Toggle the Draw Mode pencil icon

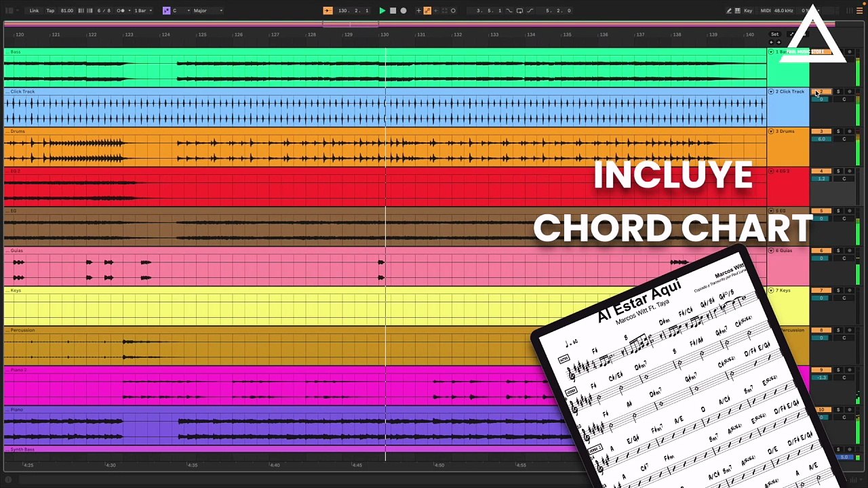[x=729, y=11]
